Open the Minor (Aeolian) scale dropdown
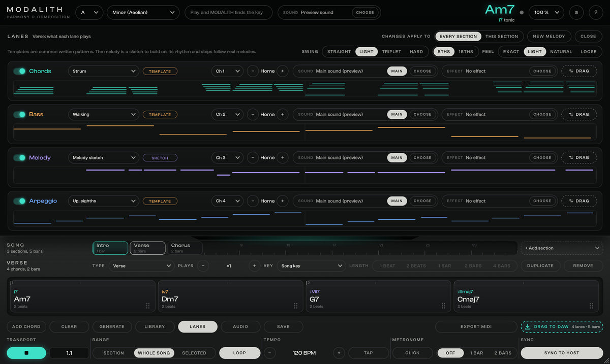 [143, 12]
